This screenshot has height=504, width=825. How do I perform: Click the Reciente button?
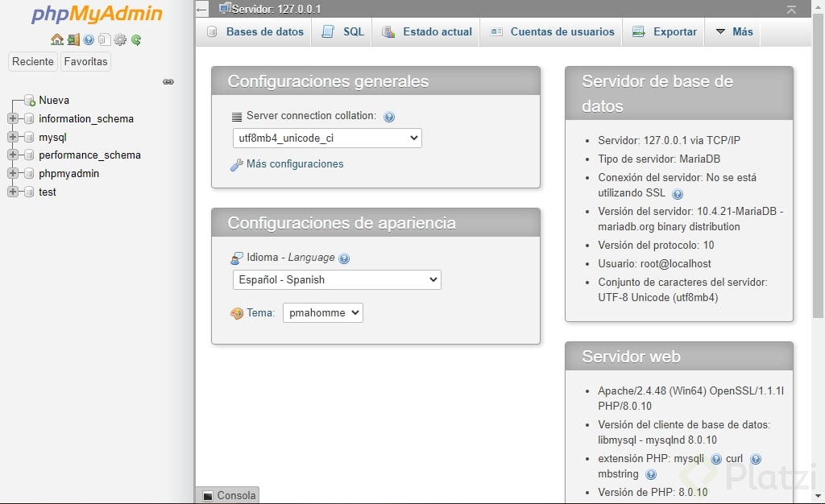(32, 61)
